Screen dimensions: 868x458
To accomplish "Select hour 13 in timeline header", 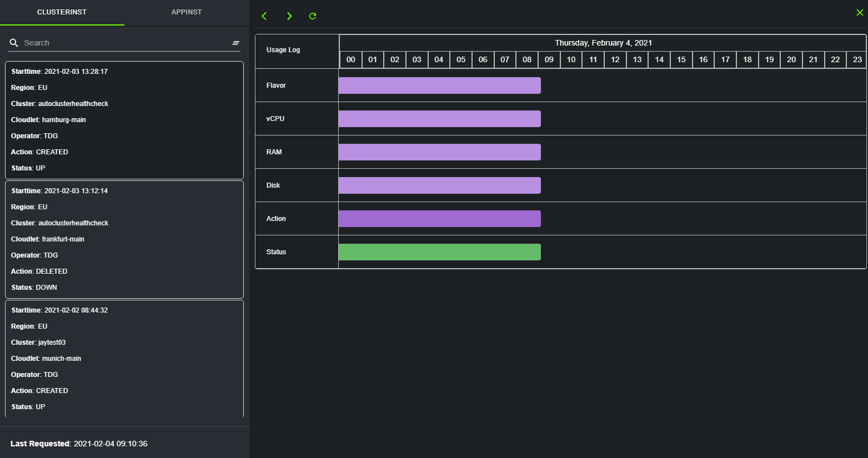I will click(x=637, y=59).
